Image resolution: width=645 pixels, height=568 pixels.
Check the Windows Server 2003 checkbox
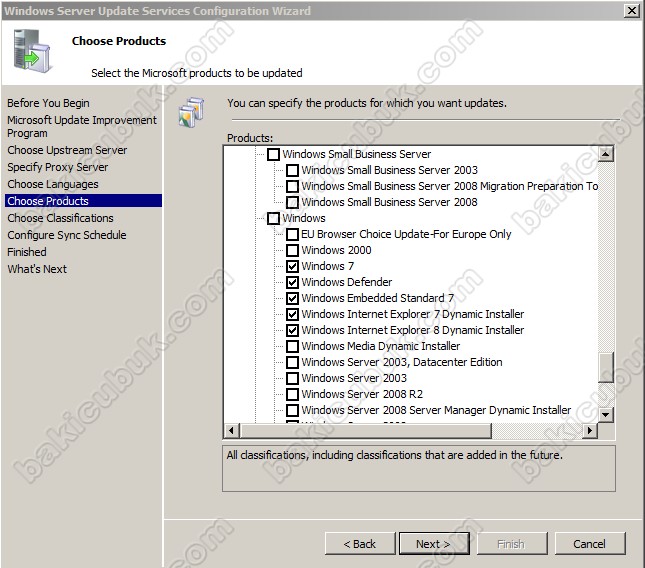[x=292, y=378]
